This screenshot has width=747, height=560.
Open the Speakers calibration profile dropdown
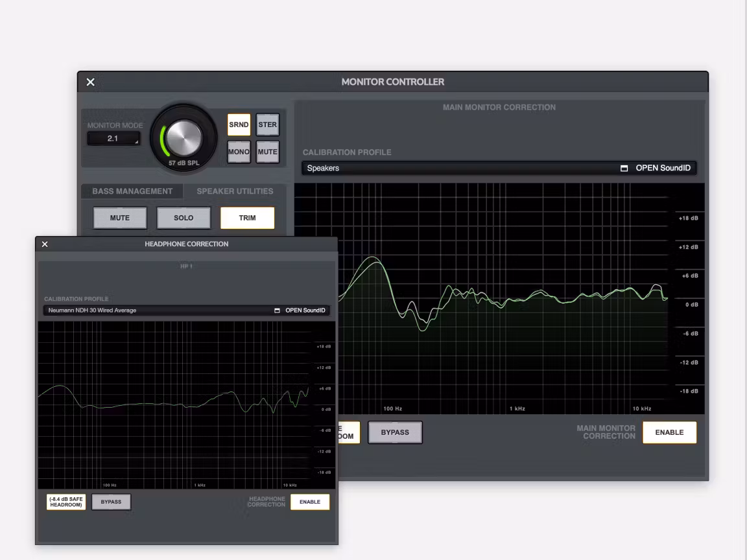click(460, 169)
